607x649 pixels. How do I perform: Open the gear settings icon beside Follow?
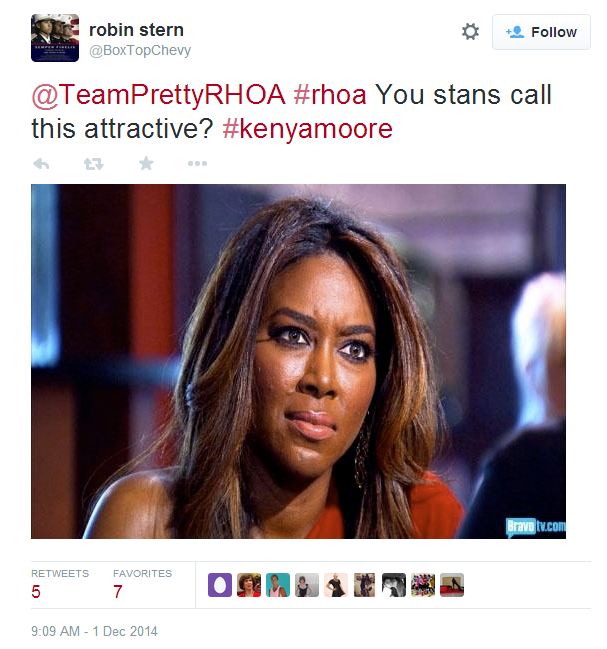(470, 31)
